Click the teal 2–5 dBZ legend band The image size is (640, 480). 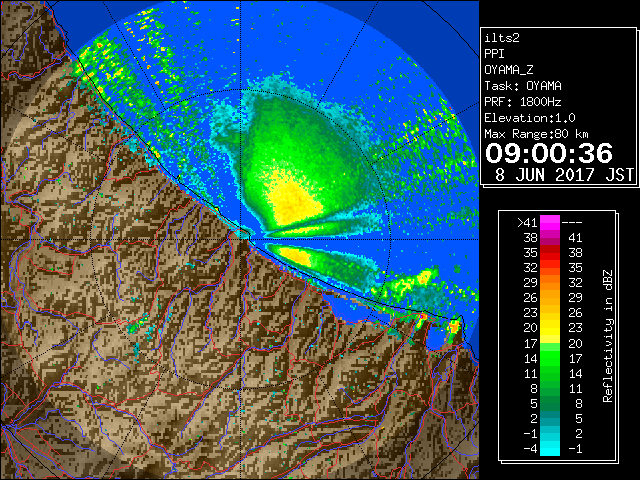point(550,418)
